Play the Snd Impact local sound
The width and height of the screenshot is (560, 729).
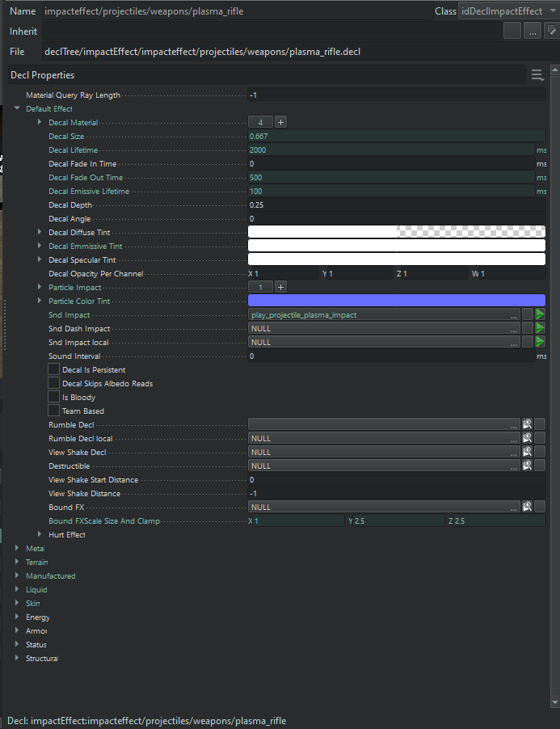(x=540, y=342)
